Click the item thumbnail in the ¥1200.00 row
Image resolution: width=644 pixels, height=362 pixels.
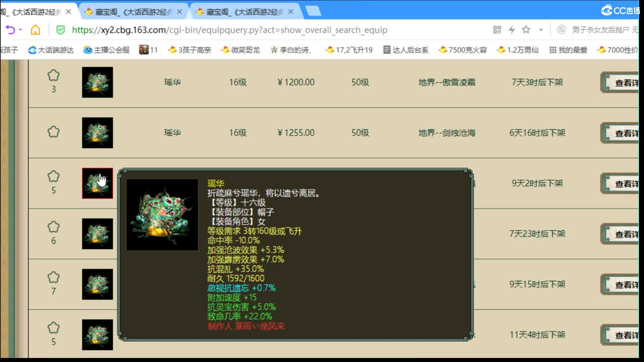pos(98,82)
